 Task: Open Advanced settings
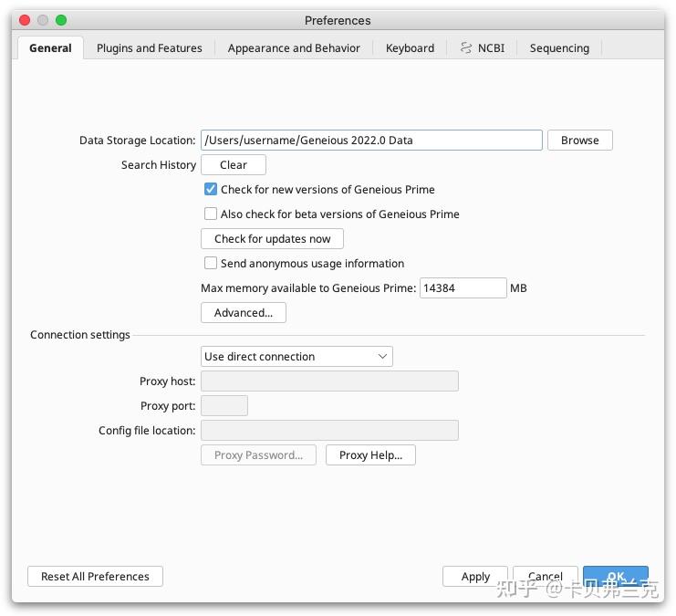(243, 313)
